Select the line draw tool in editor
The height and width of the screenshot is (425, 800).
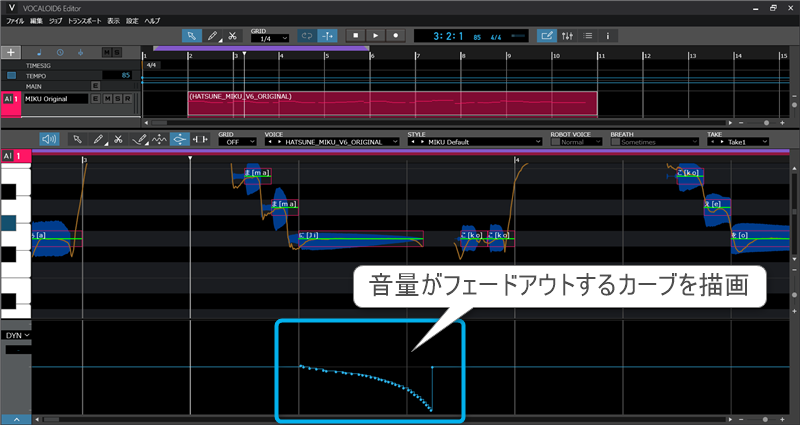coord(139,139)
